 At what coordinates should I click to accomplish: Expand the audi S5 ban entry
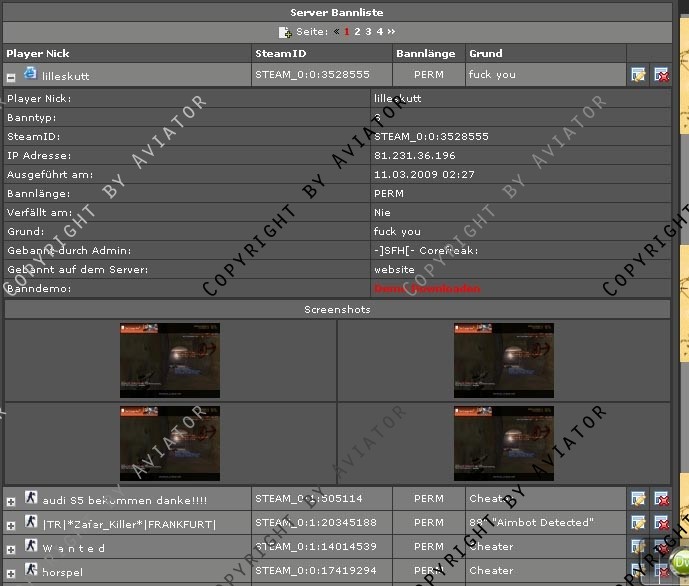(x=11, y=500)
